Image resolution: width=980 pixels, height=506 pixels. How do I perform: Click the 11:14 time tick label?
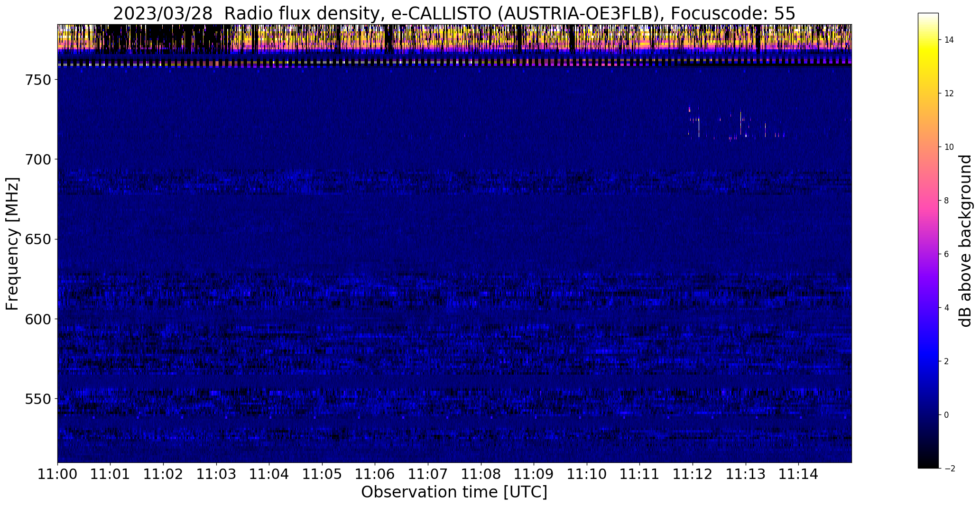coord(799,474)
